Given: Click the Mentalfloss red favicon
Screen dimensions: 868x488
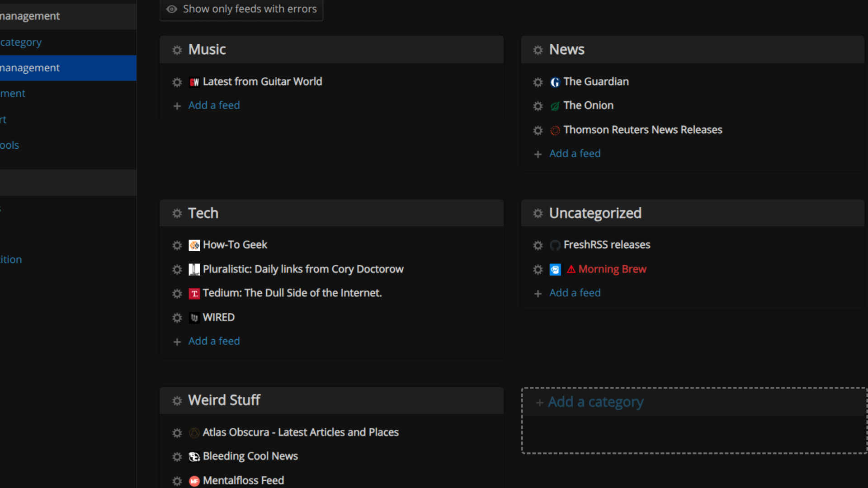Looking at the screenshot, I should [194, 481].
